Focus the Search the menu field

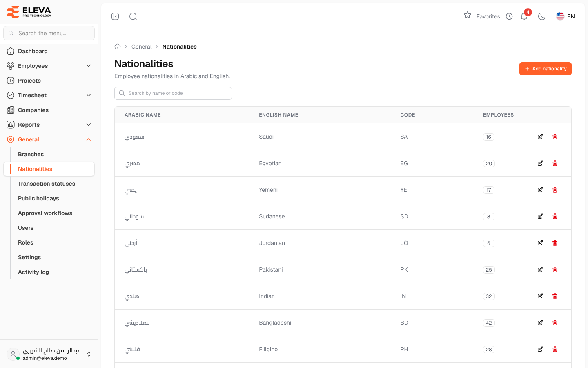point(49,33)
